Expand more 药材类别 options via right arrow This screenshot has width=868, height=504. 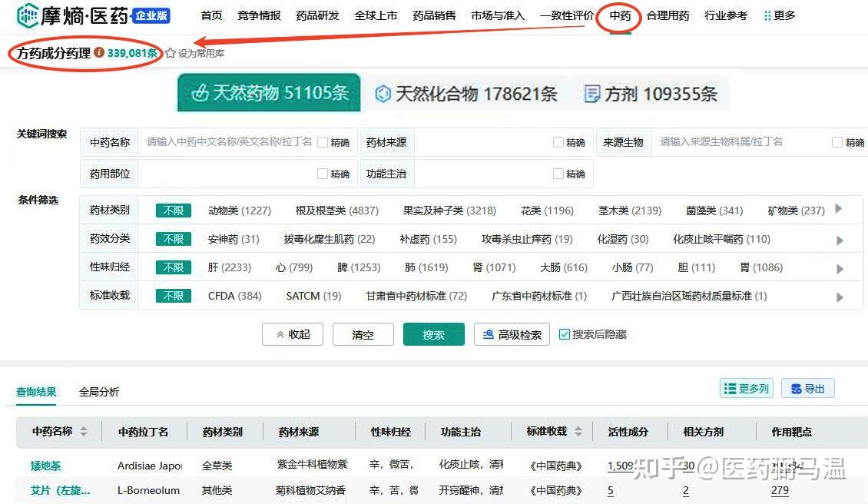[840, 209]
